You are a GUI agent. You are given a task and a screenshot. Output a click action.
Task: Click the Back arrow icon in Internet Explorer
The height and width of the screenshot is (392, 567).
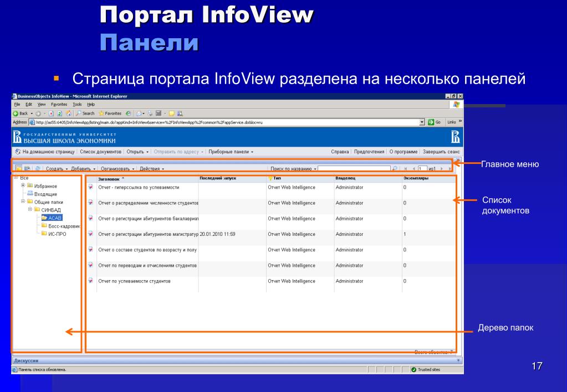(x=16, y=114)
